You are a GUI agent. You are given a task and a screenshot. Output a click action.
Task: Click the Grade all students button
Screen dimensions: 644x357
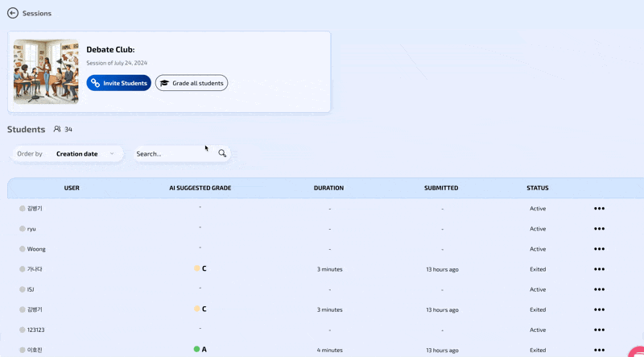[192, 83]
